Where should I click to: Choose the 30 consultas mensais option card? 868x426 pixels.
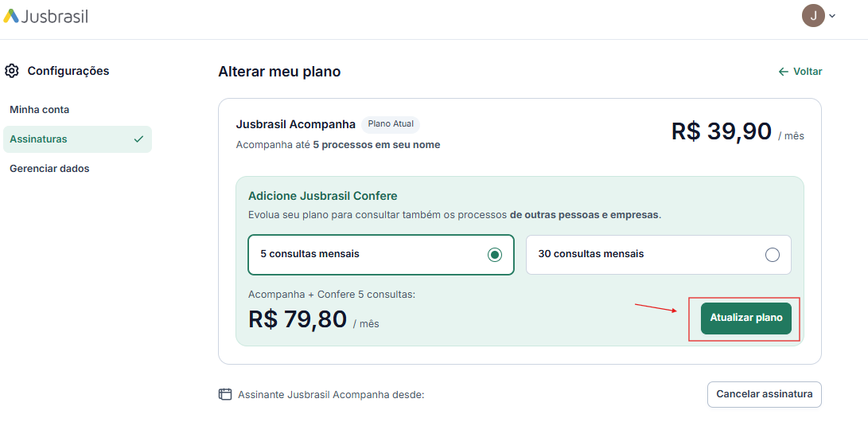coord(658,255)
